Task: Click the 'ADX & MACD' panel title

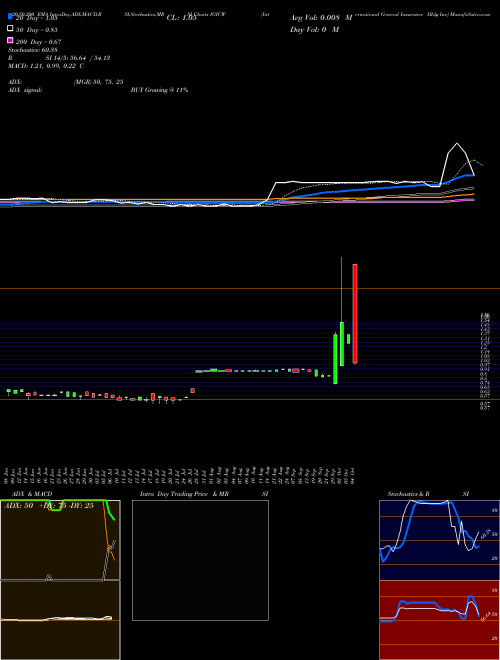Action: (32, 494)
